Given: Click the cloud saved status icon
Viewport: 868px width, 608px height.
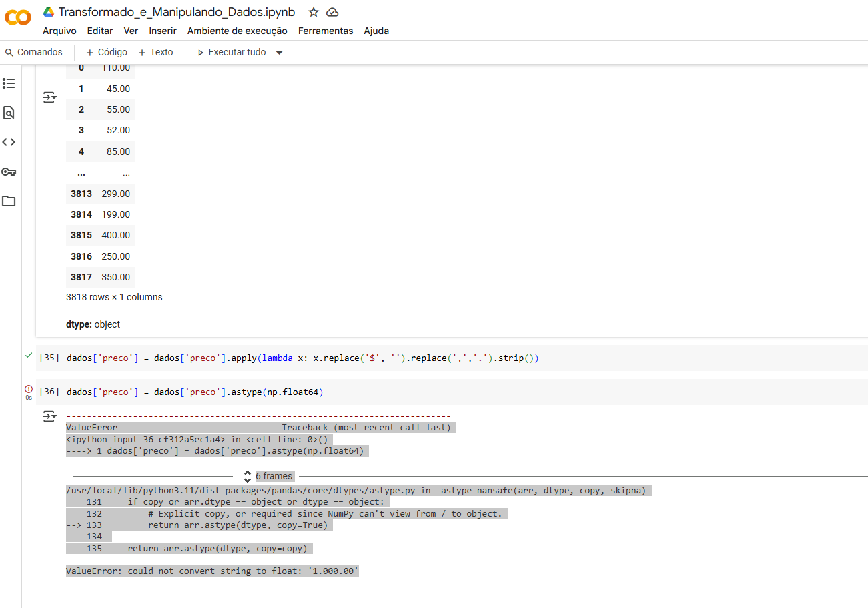Looking at the screenshot, I should click(332, 12).
